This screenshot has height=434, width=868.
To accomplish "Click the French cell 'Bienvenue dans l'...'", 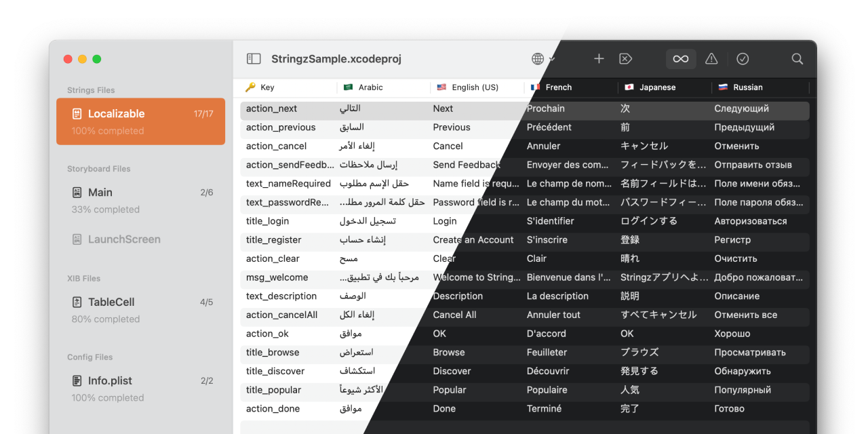I will click(x=568, y=277).
